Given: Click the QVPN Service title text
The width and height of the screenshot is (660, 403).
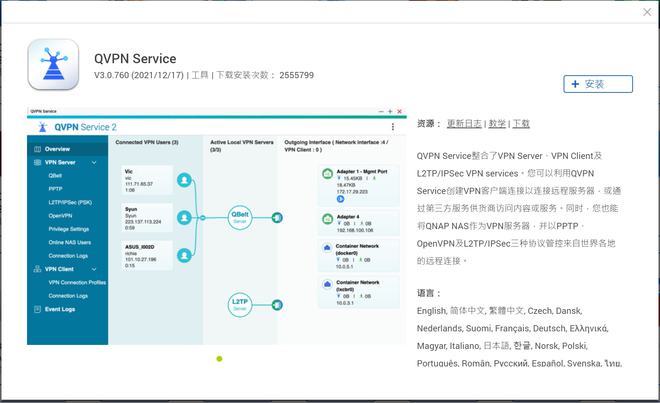Looking at the screenshot, I should click(135, 59).
